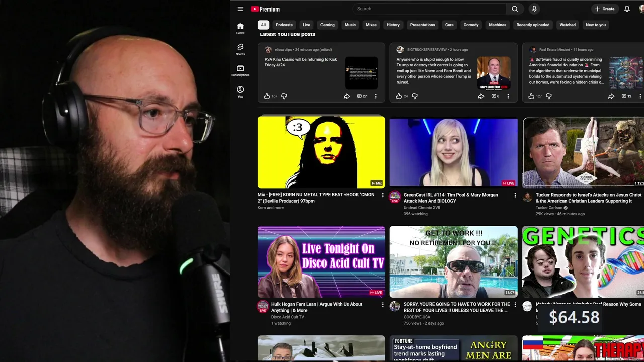Select the New to you chip
644x362 pixels.
click(x=596, y=25)
